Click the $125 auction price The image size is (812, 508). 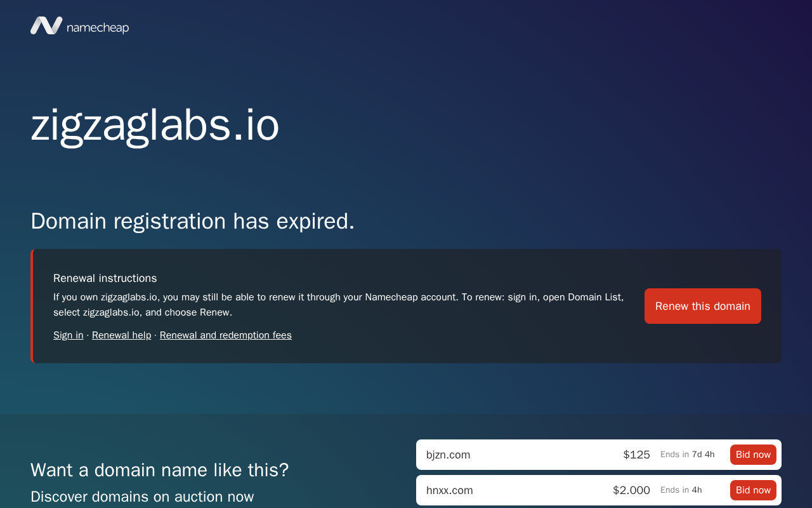point(636,455)
